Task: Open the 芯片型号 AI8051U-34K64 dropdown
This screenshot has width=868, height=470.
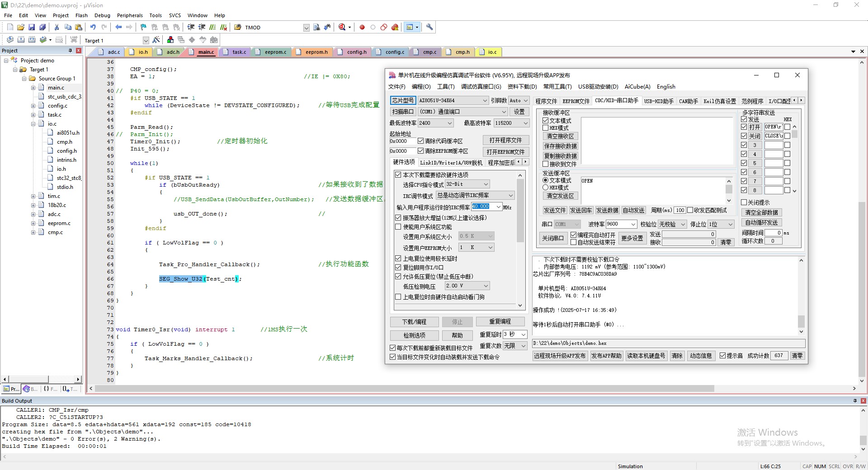Action: coord(453,100)
